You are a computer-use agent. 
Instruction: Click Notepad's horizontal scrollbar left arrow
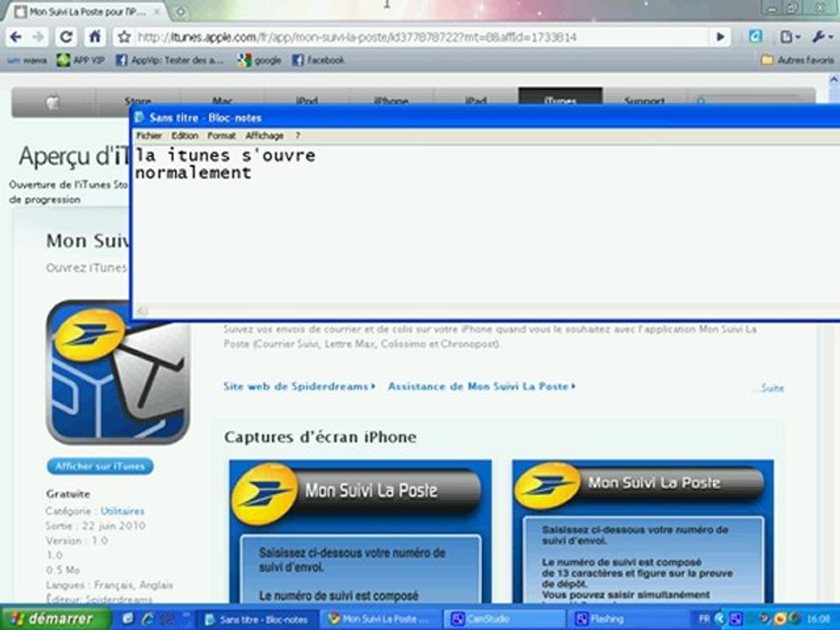coord(142,310)
